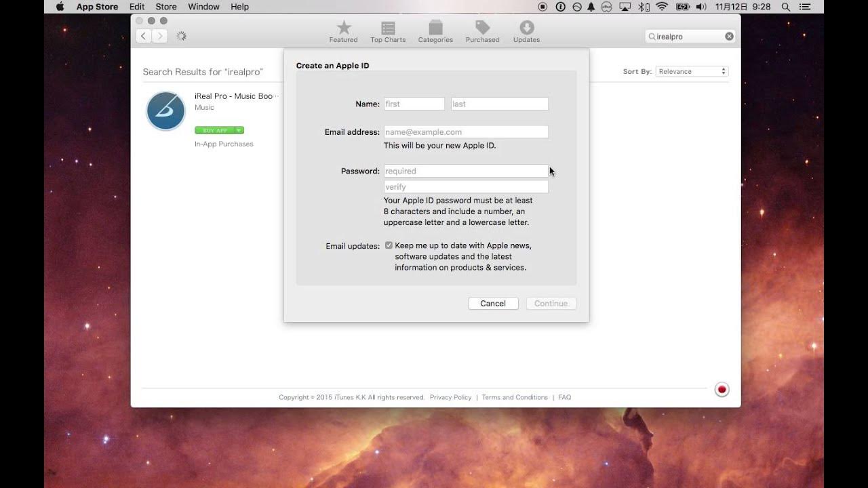Clear the search field with the X icon
868x488 pixels.
(x=729, y=37)
